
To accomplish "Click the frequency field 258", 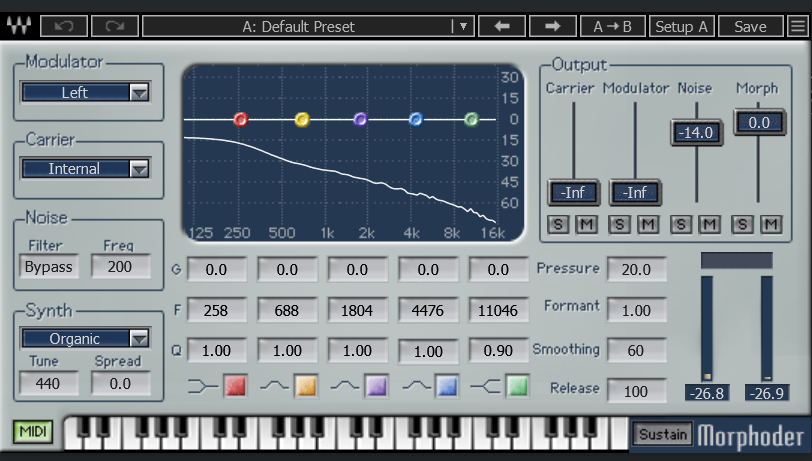I will [x=216, y=310].
